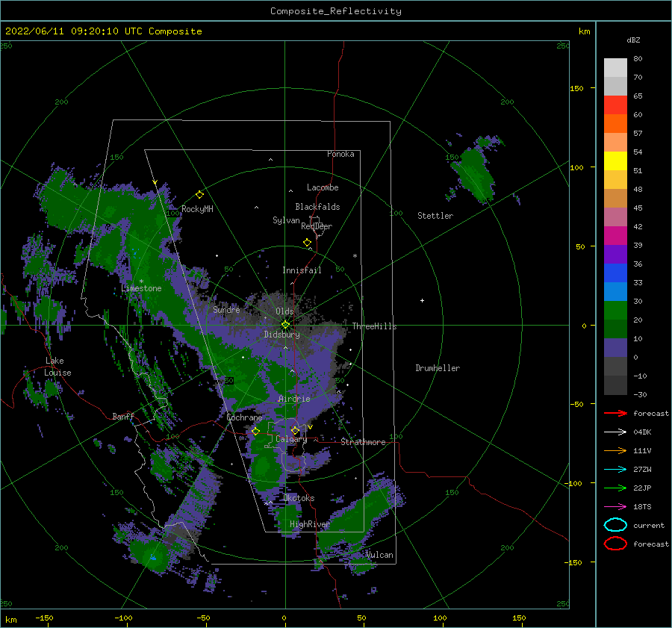Screen dimensions: 672x628
Task: Click the Vulcan town label
Action: coord(379,555)
